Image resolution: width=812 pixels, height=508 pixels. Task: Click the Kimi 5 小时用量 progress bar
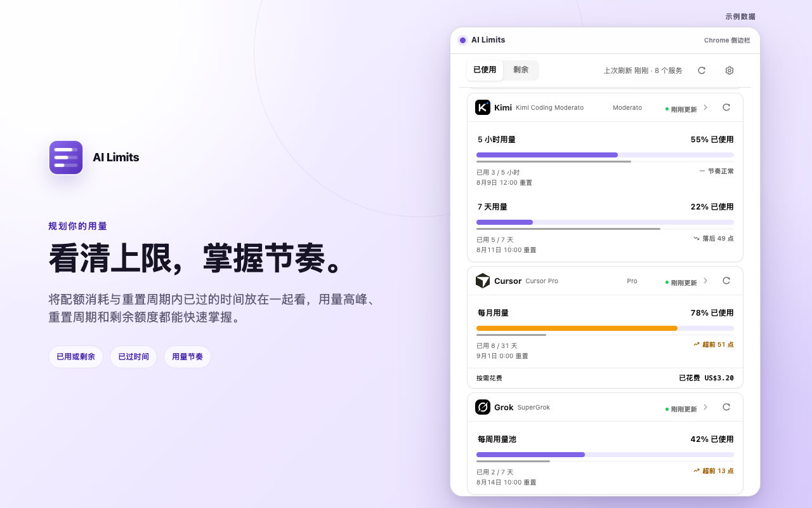(605, 155)
